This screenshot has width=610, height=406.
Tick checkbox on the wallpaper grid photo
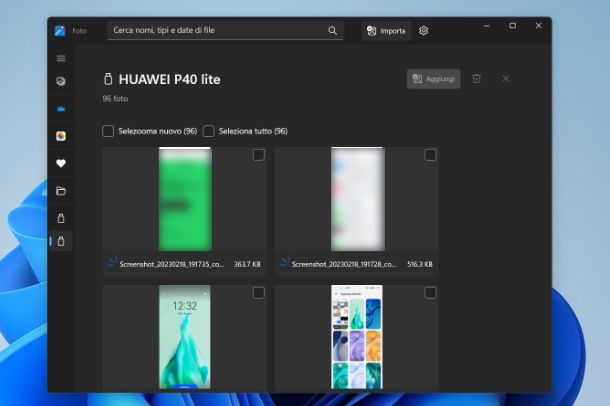point(430,292)
